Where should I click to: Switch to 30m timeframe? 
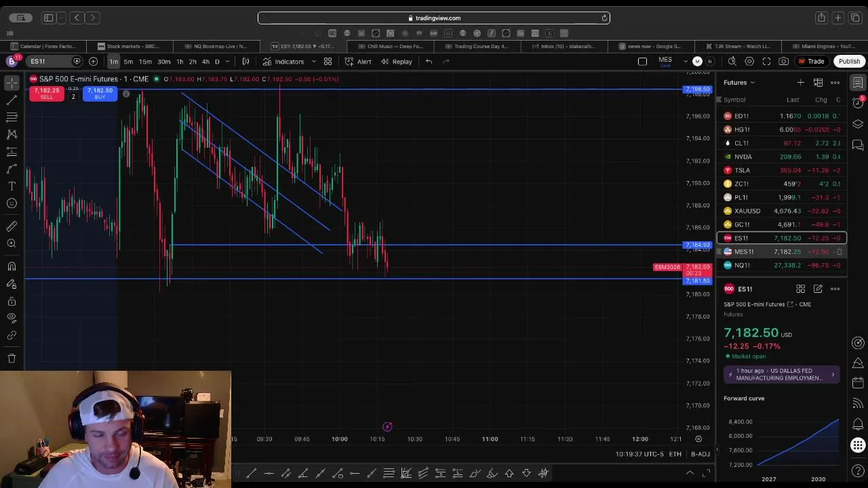(x=164, y=62)
